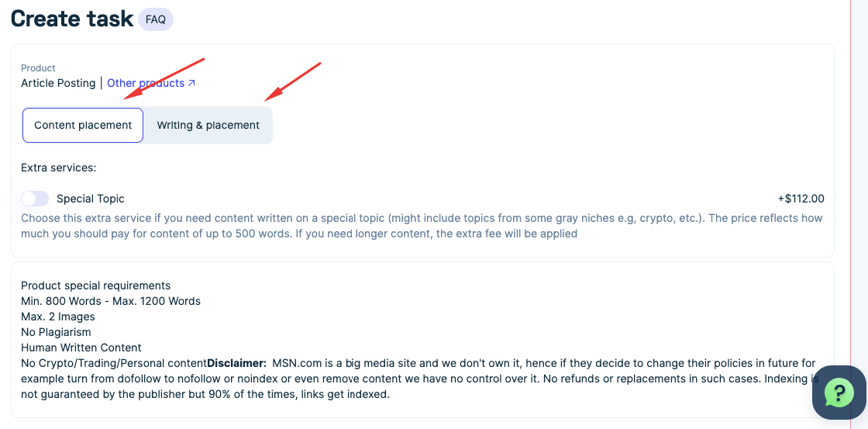
Task: Click the small Product field label
Action: coord(38,68)
